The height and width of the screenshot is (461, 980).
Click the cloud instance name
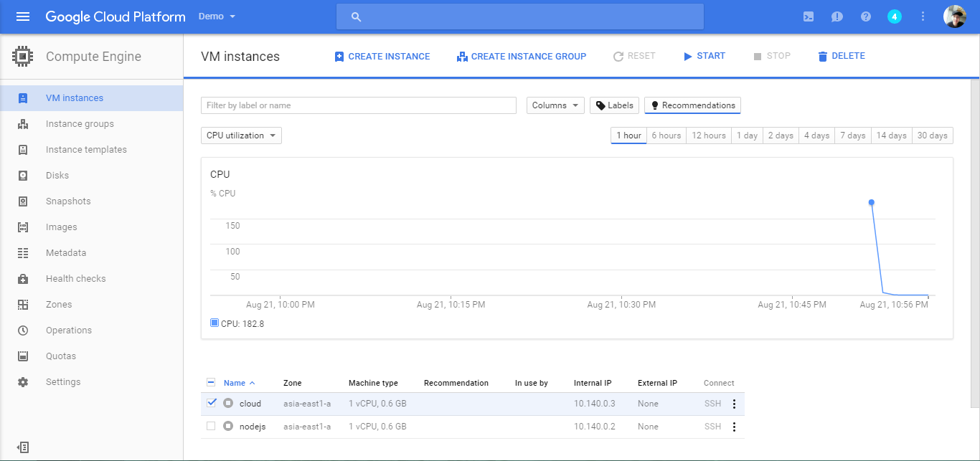click(250, 404)
